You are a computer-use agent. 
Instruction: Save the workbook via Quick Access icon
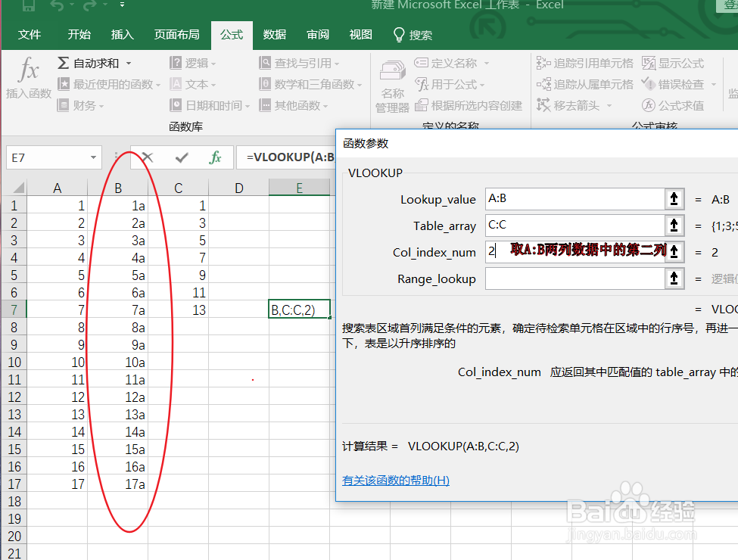(29, 6)
